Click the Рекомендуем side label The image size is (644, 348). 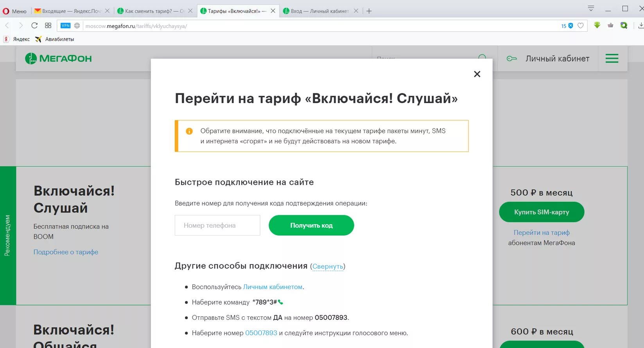(7, 236)
